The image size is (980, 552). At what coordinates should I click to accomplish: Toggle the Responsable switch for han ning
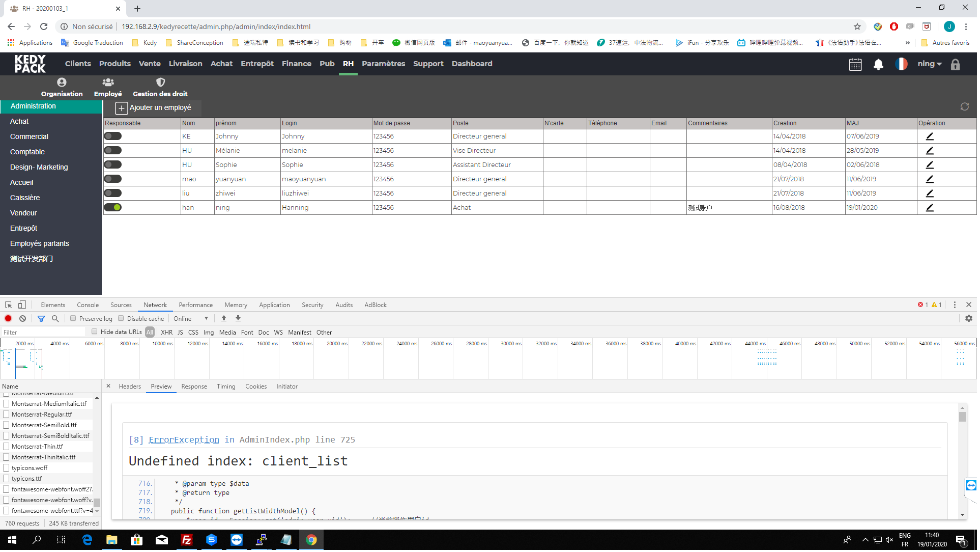click(x=113, y=208)
